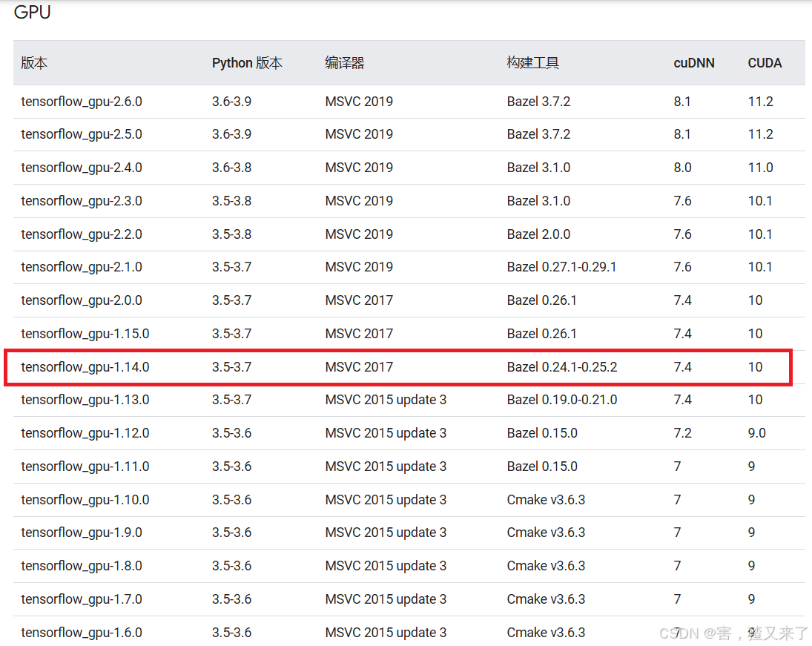Click cuDNN 8.1 in the tensorflow_gpu-2.5.0 row
The width and height of the screenshot is (812, 646).
point(682,134)
